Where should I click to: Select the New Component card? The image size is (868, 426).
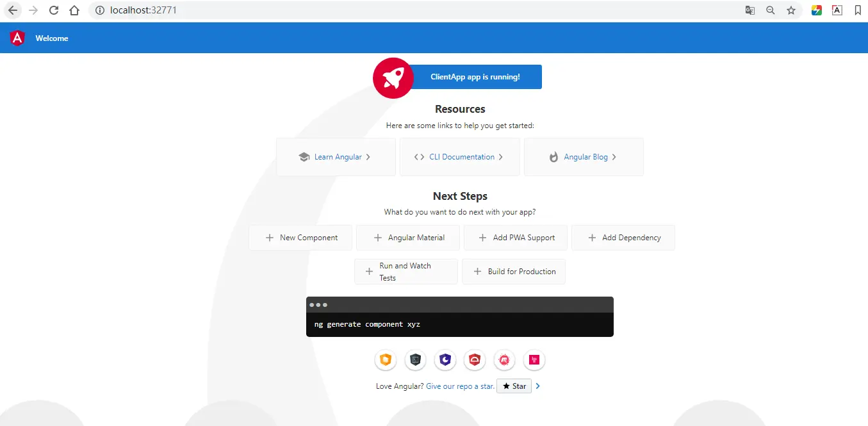(x=300, y=238)
